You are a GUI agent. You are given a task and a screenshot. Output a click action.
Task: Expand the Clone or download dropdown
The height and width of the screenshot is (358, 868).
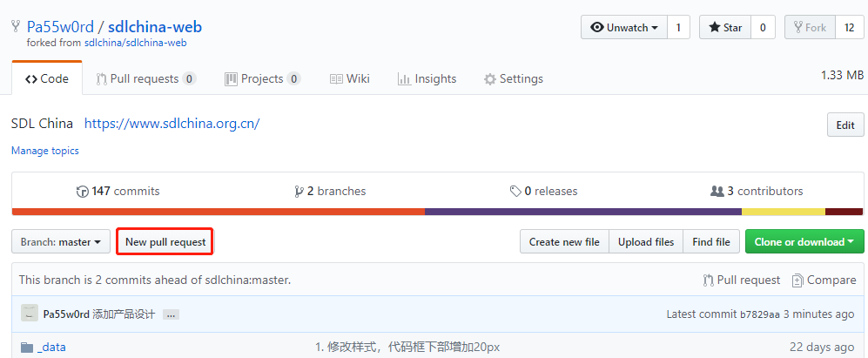coord(804,242)
